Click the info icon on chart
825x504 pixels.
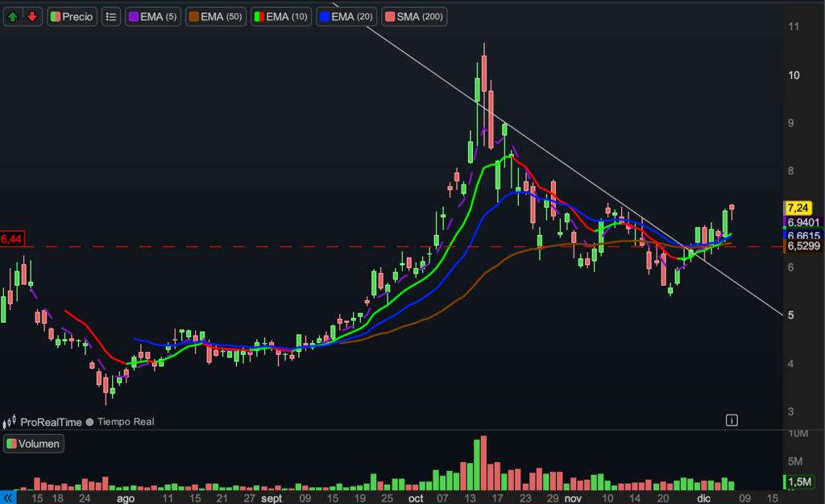point(731,419)
